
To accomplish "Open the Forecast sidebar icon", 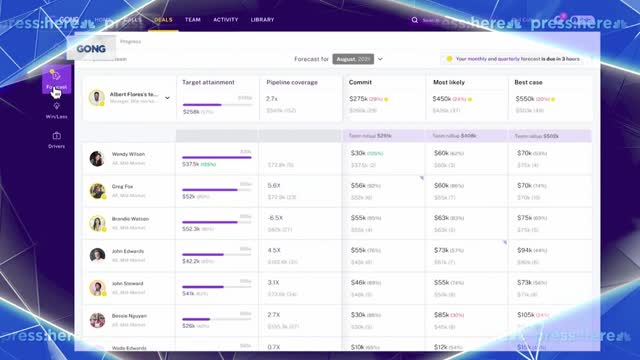I will point(56,79).
